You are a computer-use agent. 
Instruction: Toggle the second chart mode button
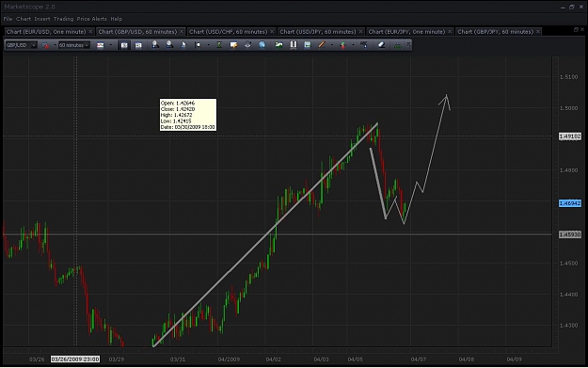(138, 45)
